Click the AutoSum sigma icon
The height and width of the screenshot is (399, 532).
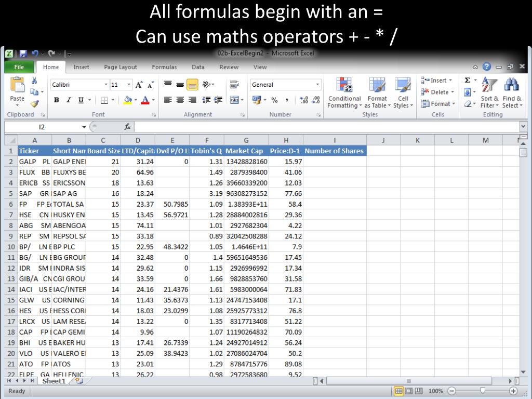pyautogui.click(x=468, y=80)
